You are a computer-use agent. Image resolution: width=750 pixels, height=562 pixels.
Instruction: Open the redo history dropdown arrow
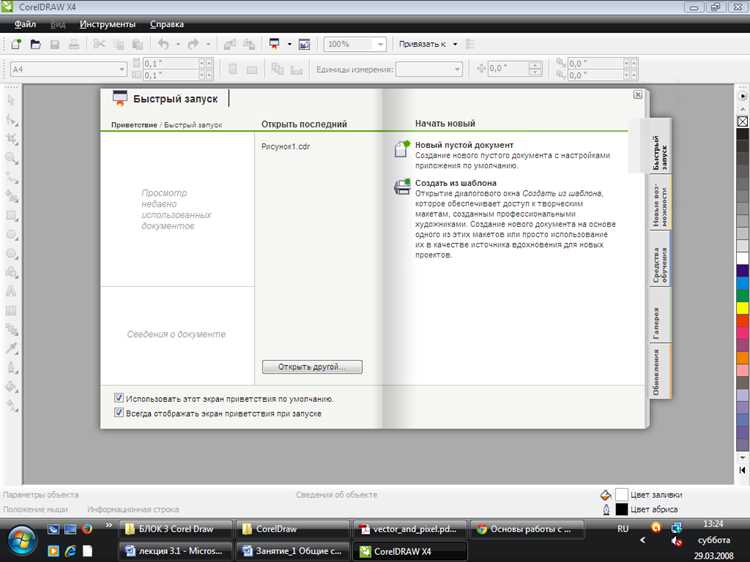pyautogui.click(x=208, y=44)
